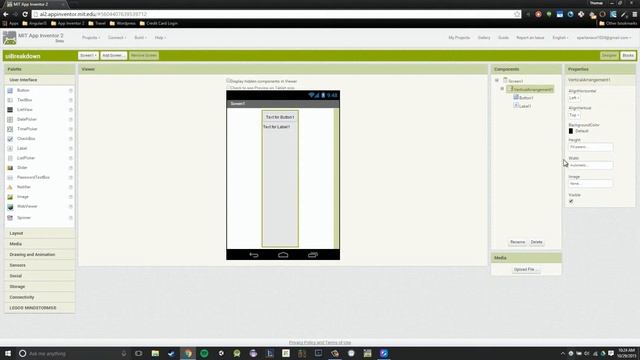Select the Image palette component
640x360 pixels.
tap(23, 197)
